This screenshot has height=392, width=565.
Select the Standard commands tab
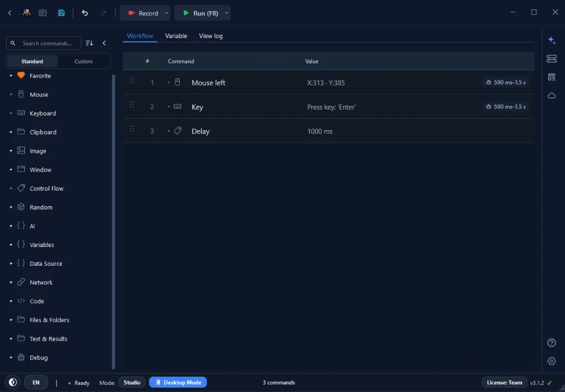click(33, 61)
